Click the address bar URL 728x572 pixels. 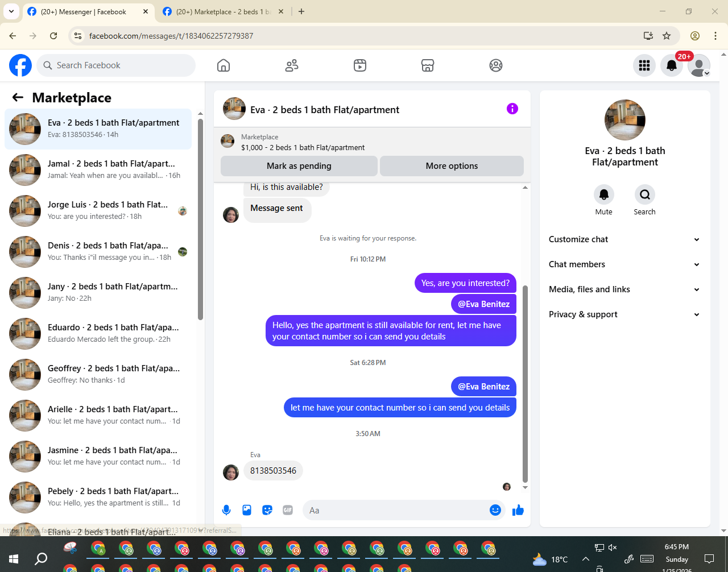tap(171, 36)
